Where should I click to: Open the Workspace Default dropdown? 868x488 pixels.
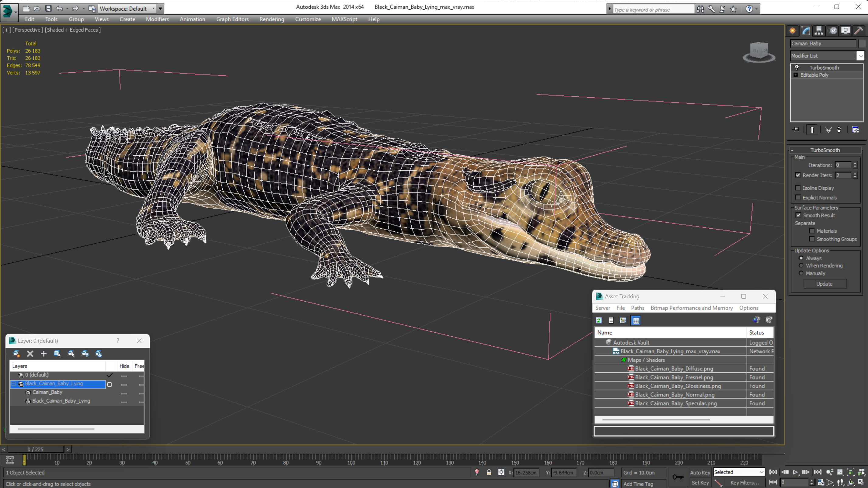(x=127, y=9)
